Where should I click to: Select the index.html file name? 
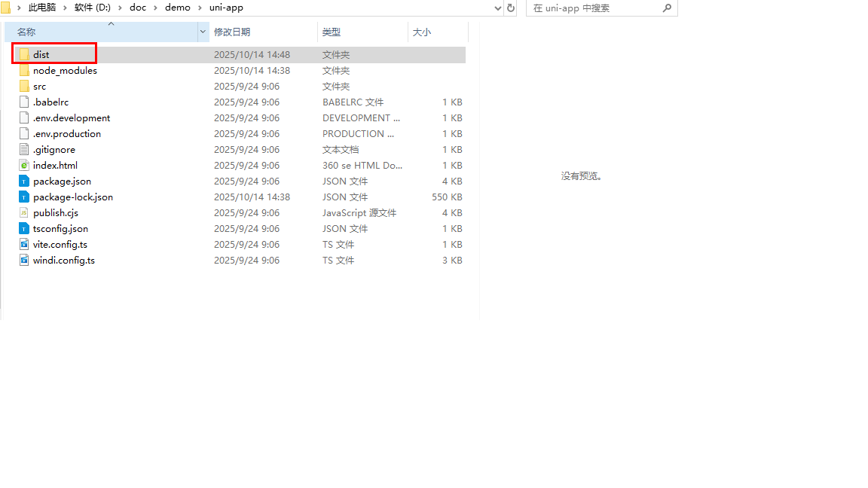55,165
